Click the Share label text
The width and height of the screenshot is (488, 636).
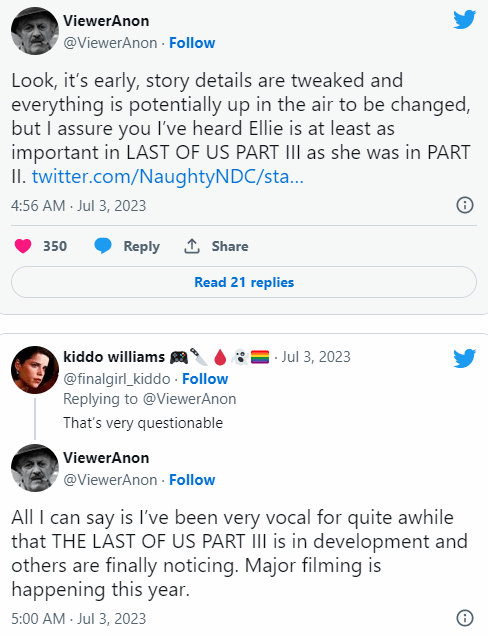pyautogui.click(x=230, y=246)
